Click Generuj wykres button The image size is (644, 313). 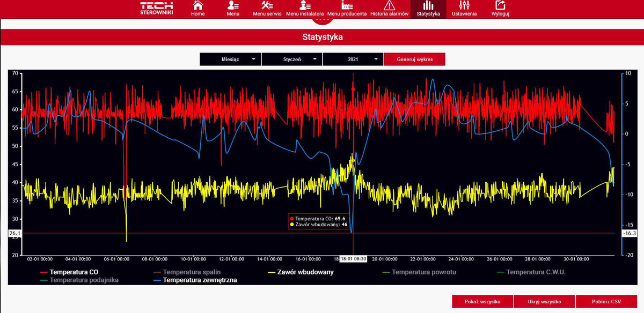[x=414, y=59]
